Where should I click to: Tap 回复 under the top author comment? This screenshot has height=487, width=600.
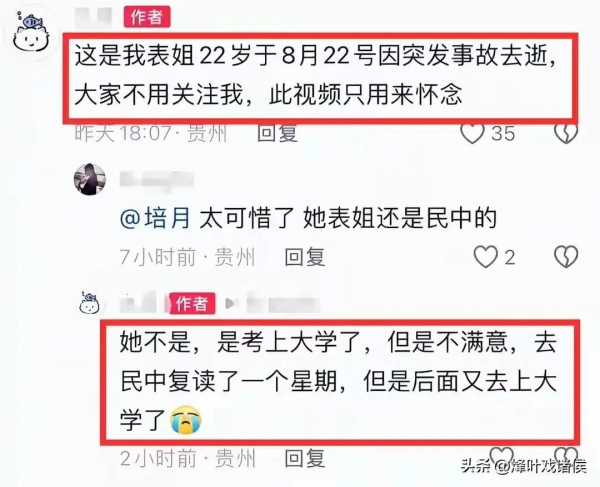tap(277, 133)
